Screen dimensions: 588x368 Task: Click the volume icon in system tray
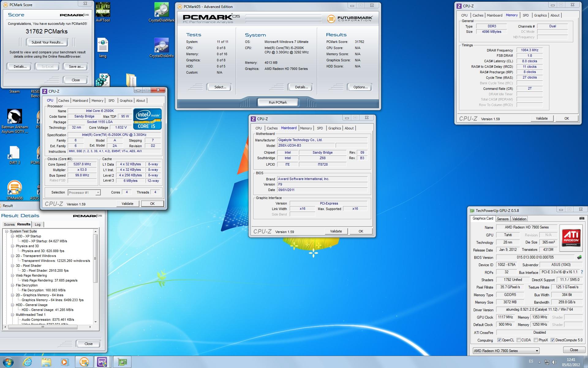coord(554,362)
